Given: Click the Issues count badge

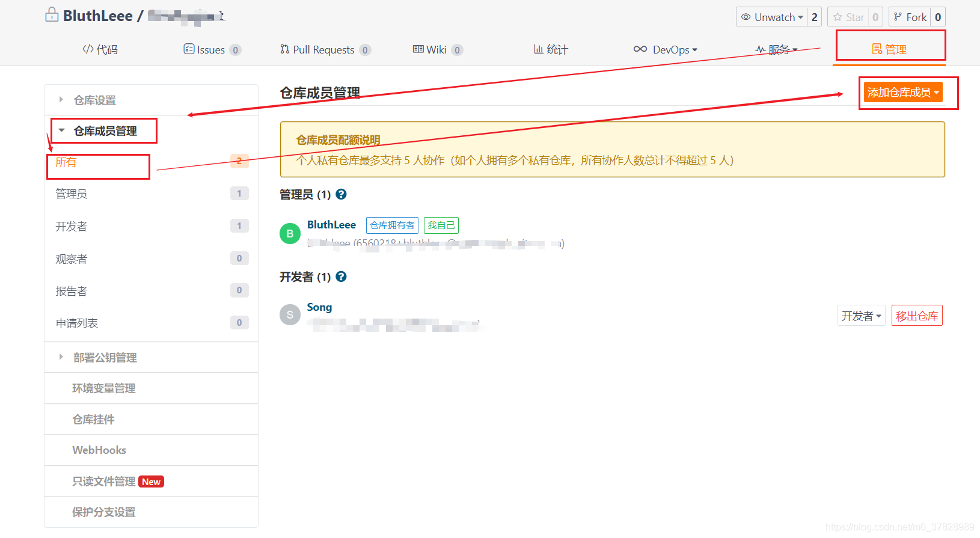Looking at the screenshot, I should click(x=236, y=50).
